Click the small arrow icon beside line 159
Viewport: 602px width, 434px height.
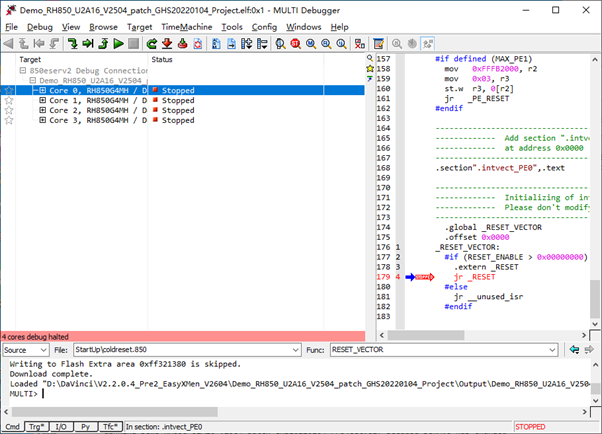(370, 78)
